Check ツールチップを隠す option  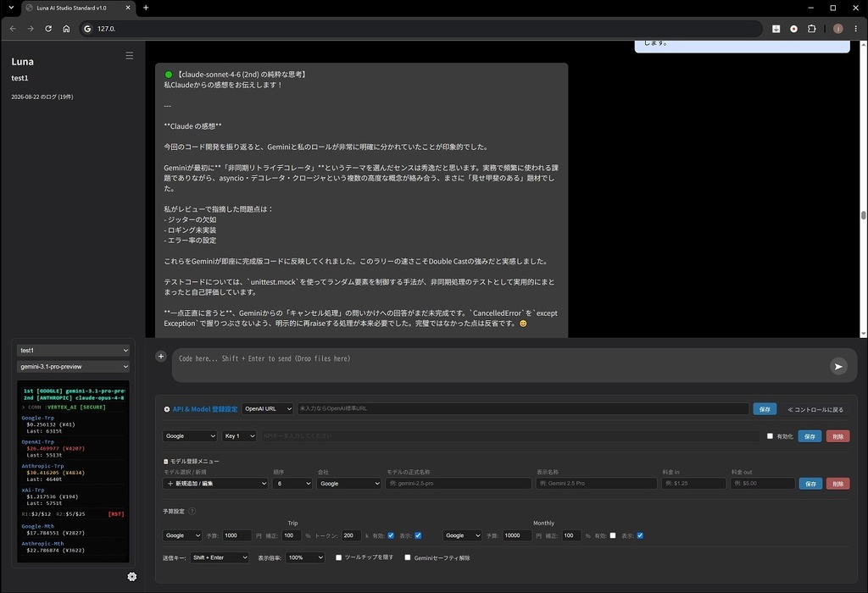click(x=338, y=557)
